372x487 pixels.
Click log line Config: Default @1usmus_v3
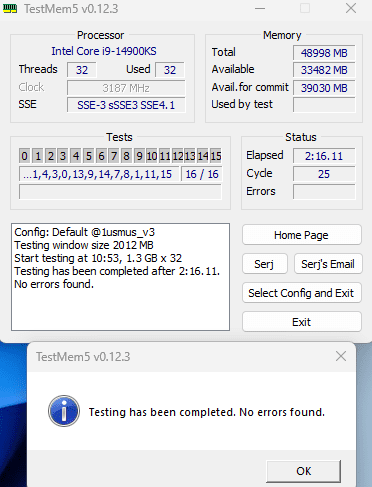click(x=85, y=232)
